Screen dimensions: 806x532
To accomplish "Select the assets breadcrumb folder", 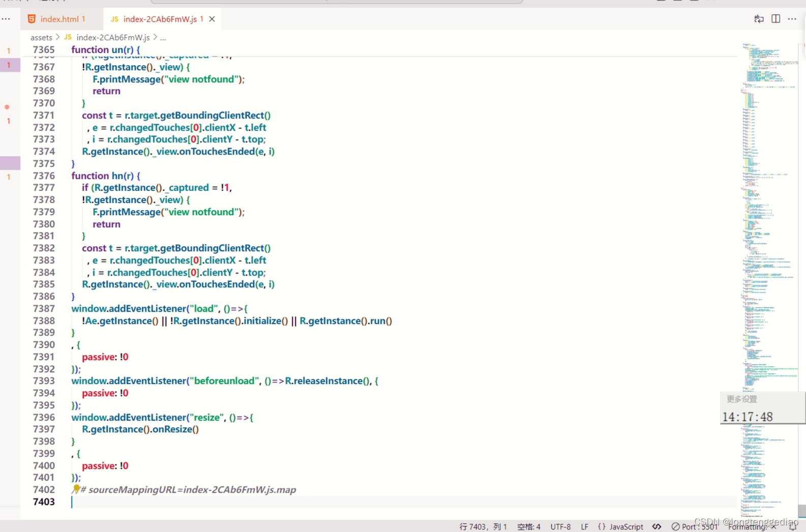I will pos(41,37).
